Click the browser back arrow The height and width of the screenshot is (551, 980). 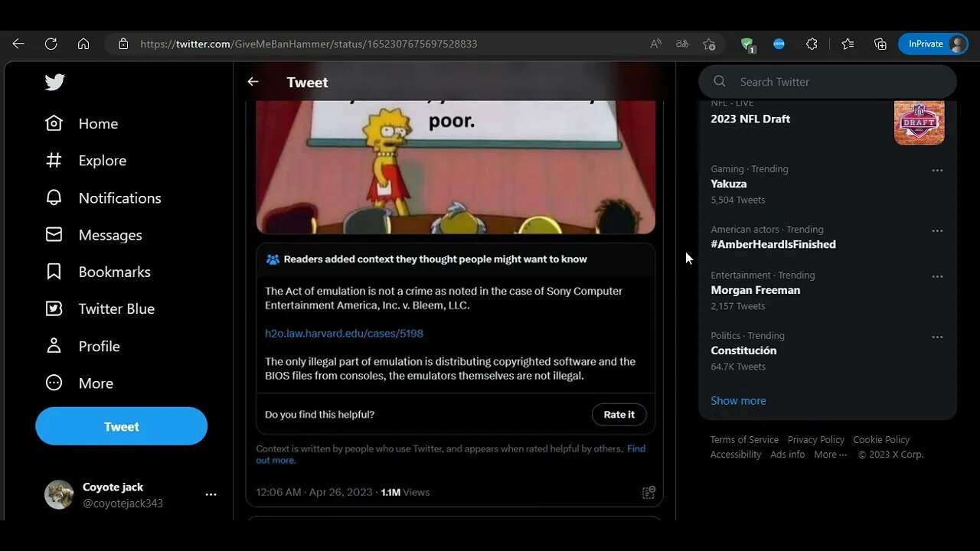[18, 44]
